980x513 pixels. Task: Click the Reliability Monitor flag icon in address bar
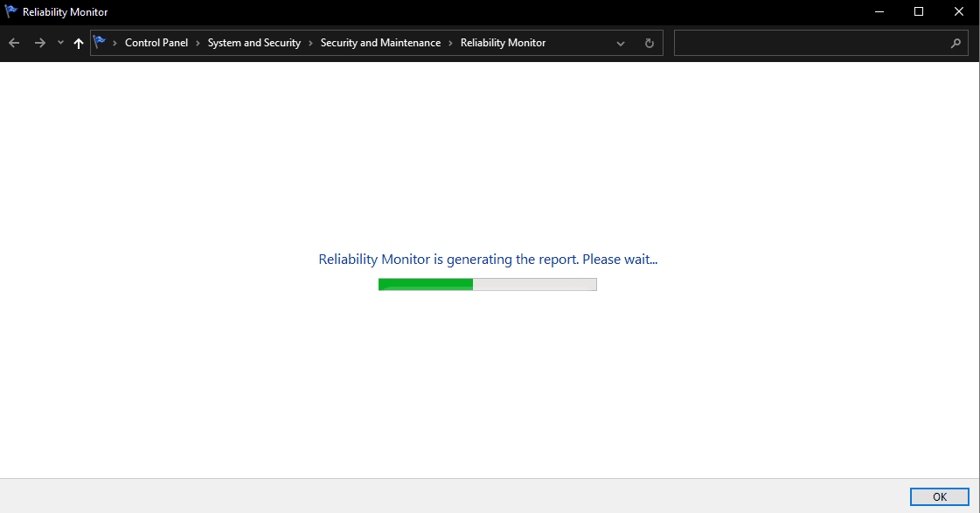click(x=101, y=41)
